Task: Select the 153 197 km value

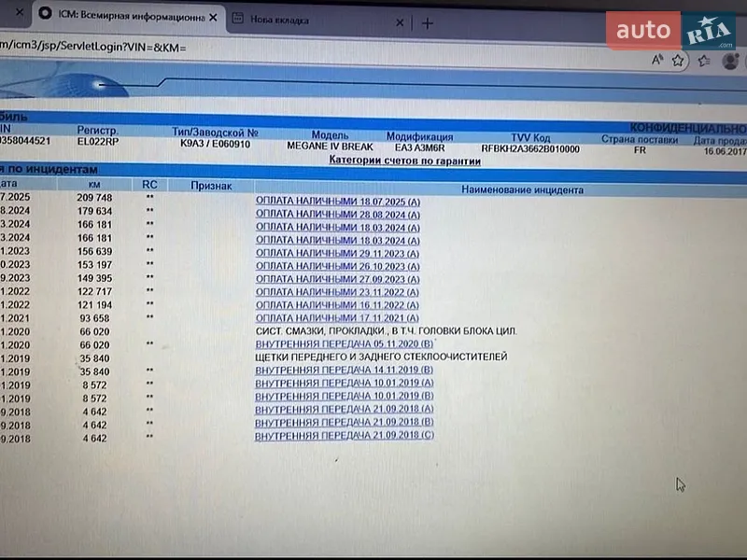Action: point(94,265)
